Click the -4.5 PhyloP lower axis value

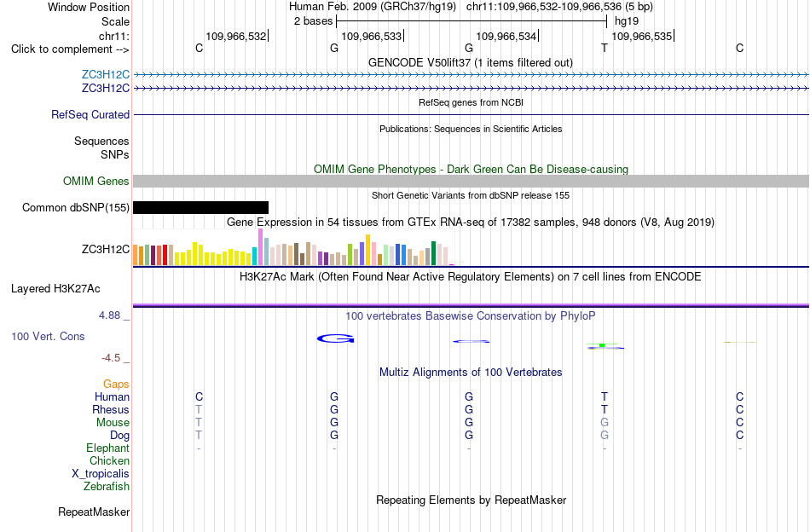[x=111, y=358]
